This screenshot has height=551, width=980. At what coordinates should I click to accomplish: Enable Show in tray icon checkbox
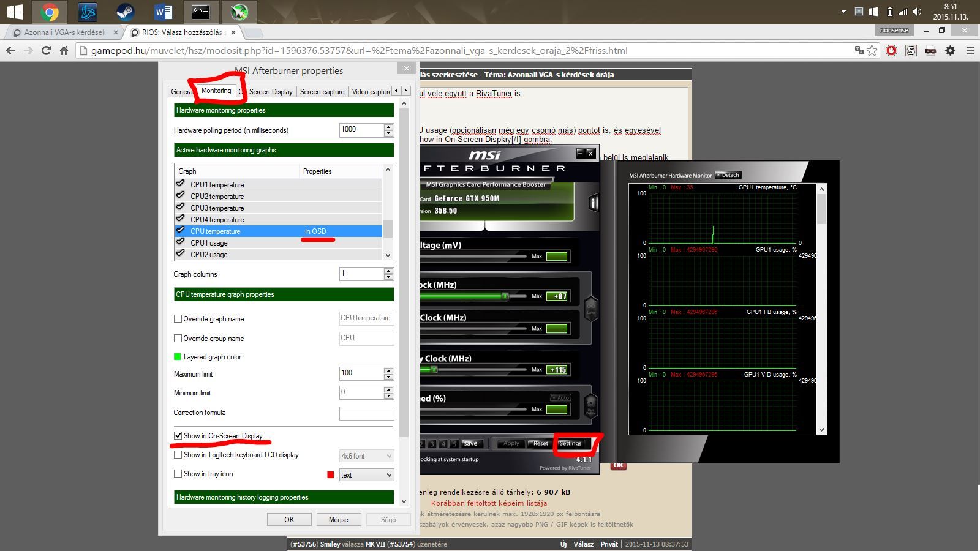pyautogui.click(x=178, y=474)
